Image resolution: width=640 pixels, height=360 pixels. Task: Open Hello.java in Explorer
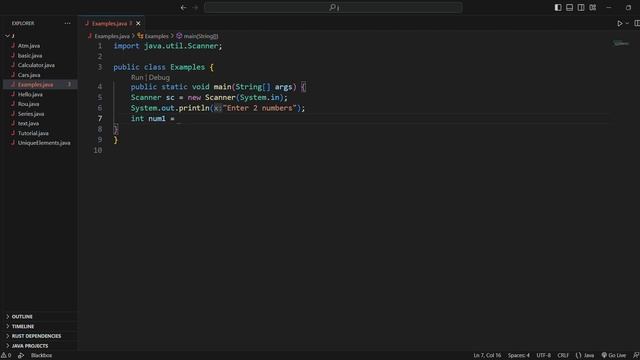[x=30, y=94]
